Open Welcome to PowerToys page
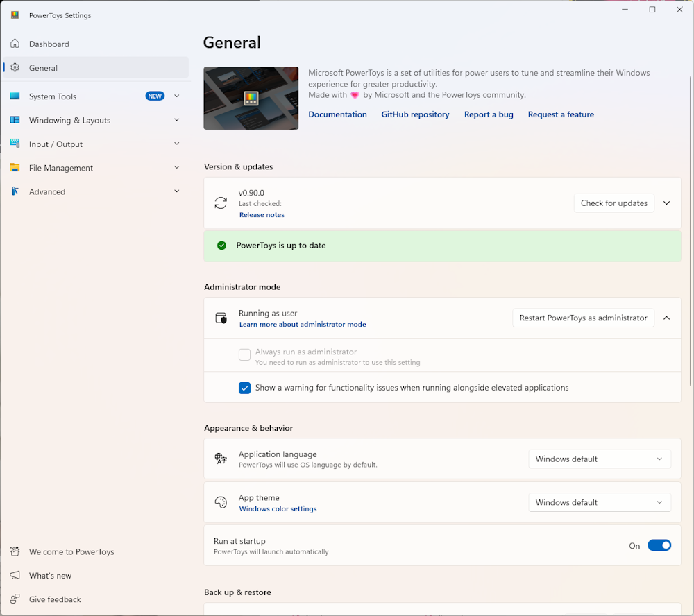 (x=96, y=552)
